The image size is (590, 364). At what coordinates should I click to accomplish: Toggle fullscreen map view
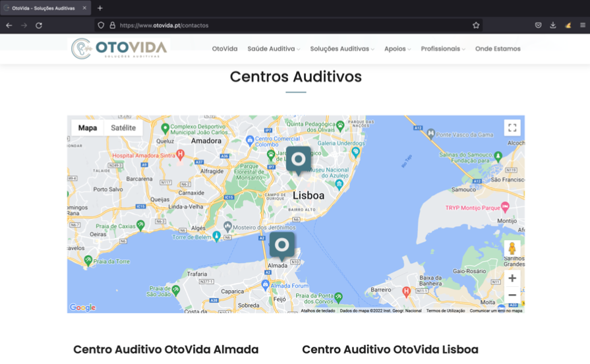tap(512, 128)
